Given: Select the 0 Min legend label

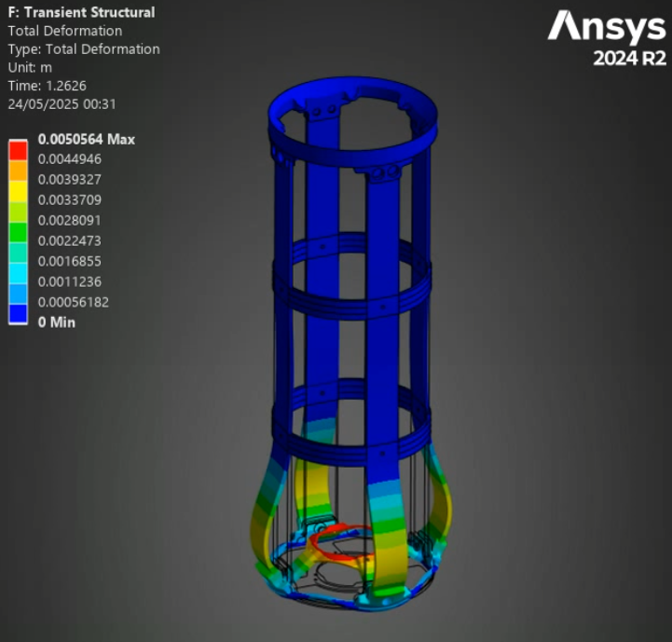Looking at the screenshot, I should [x=57, y=322].
